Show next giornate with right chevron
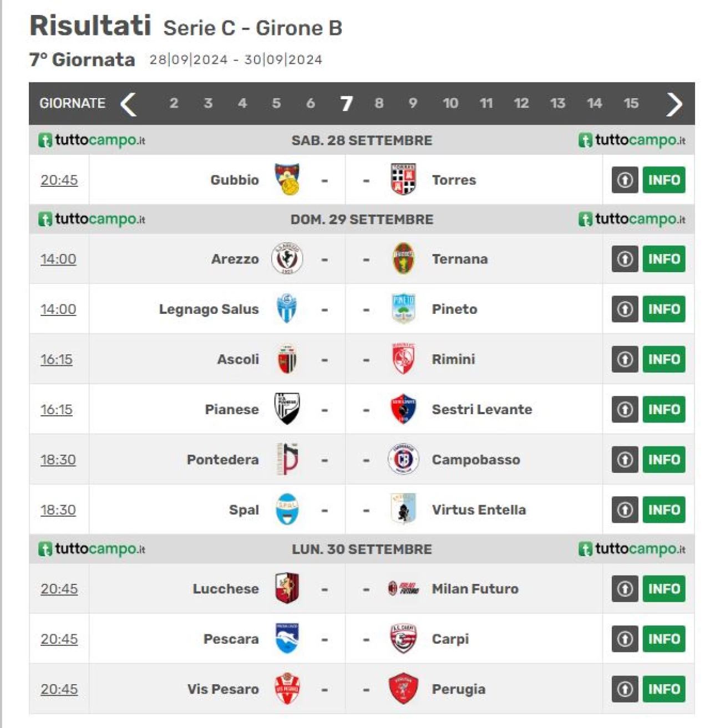The height and width of the screenshot is (728, 710). click(x=674, y=104)
